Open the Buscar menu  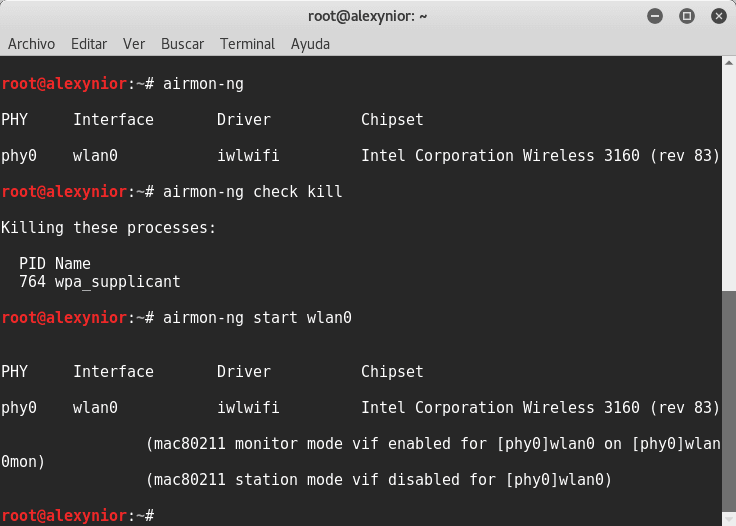click(x=182, y=44)
